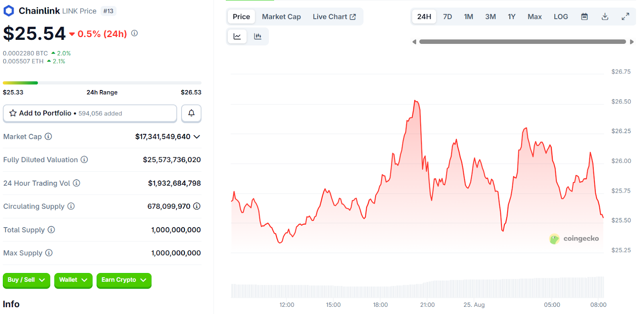Click the price alert bell icon
This screenshot has height=314, width=644.
(x=191, y=113)
